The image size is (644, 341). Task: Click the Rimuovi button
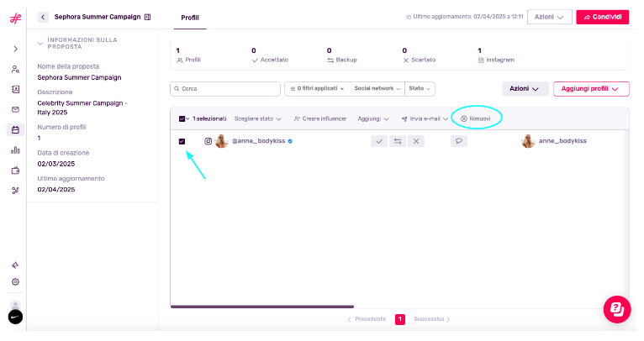pos(476,119)
